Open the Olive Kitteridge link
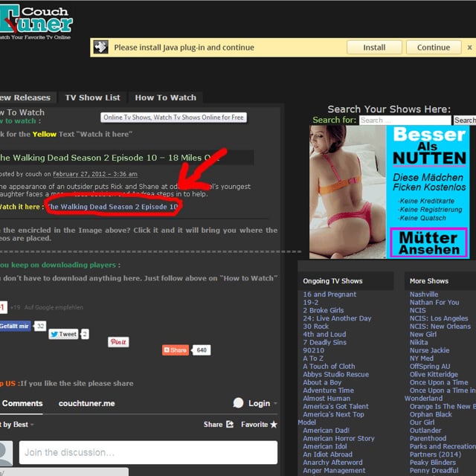476x476 pixels. coord(434,374)
